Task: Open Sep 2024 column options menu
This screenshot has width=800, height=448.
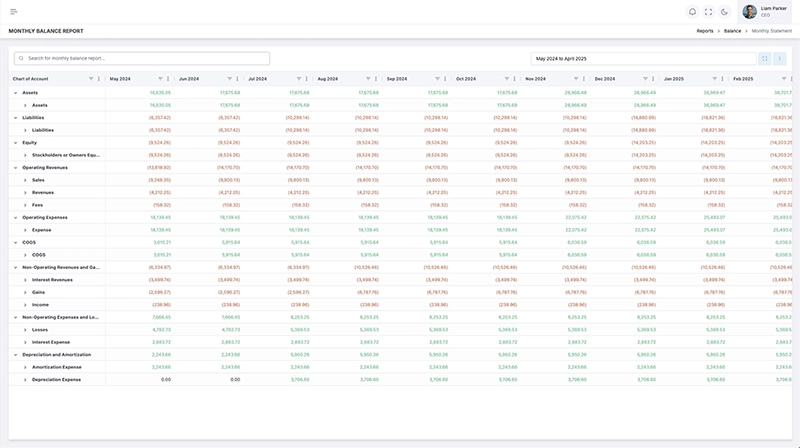Action: (445, 79)
